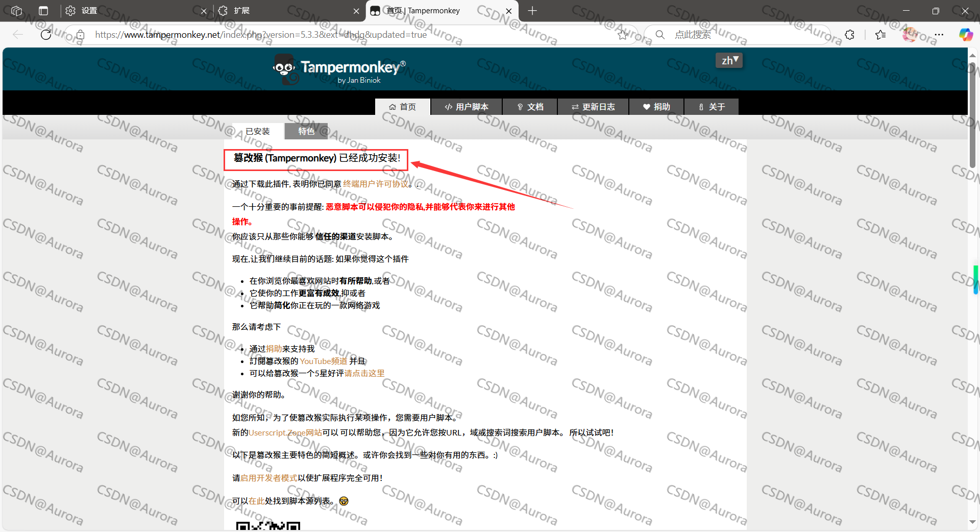Open the zh language dropdown
The height and width of the screenshot is (532, 980).
(x=729, y=60)
